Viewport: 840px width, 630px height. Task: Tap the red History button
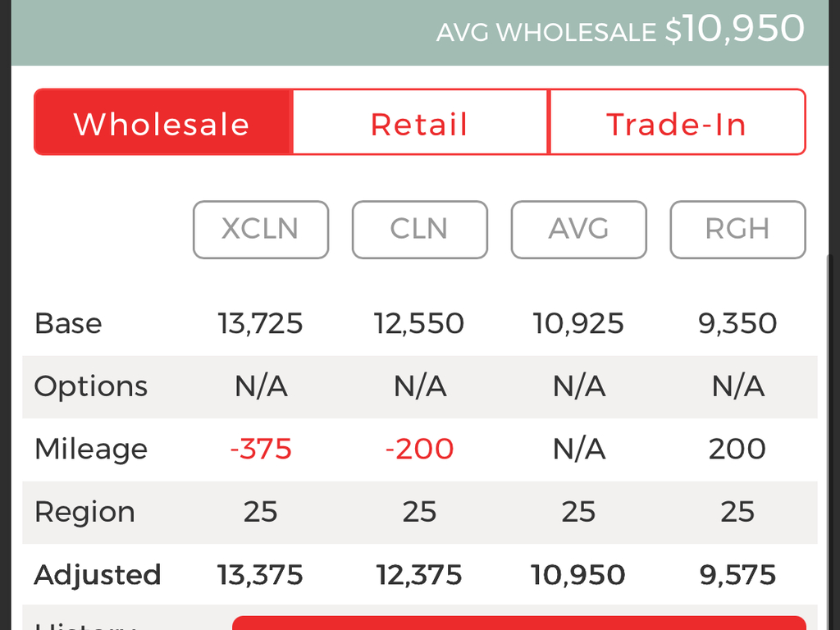519,623
